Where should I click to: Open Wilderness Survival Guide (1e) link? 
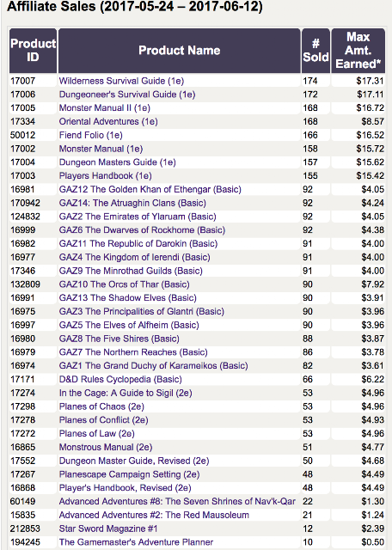coord(121,81)
